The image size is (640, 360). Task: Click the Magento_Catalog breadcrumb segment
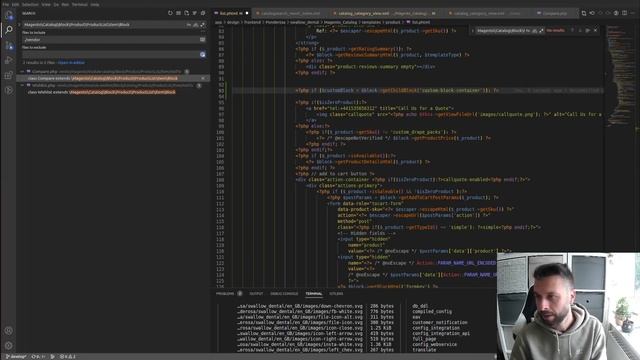pyautogui.click(x=341, y=22)
